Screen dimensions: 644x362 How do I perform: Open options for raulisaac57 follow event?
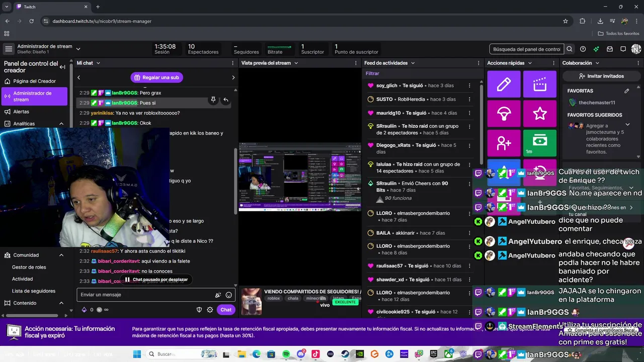point(469,266)
